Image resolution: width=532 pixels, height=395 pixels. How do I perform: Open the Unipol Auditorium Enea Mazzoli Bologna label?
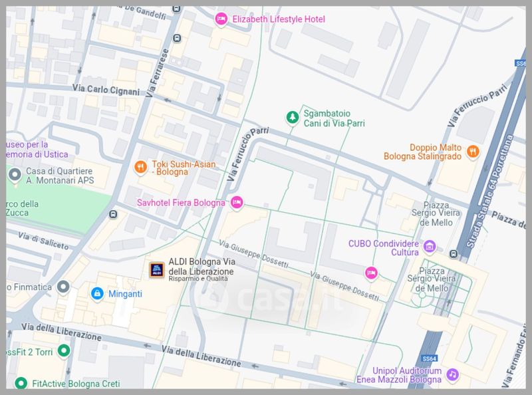(x=399, y=375)
